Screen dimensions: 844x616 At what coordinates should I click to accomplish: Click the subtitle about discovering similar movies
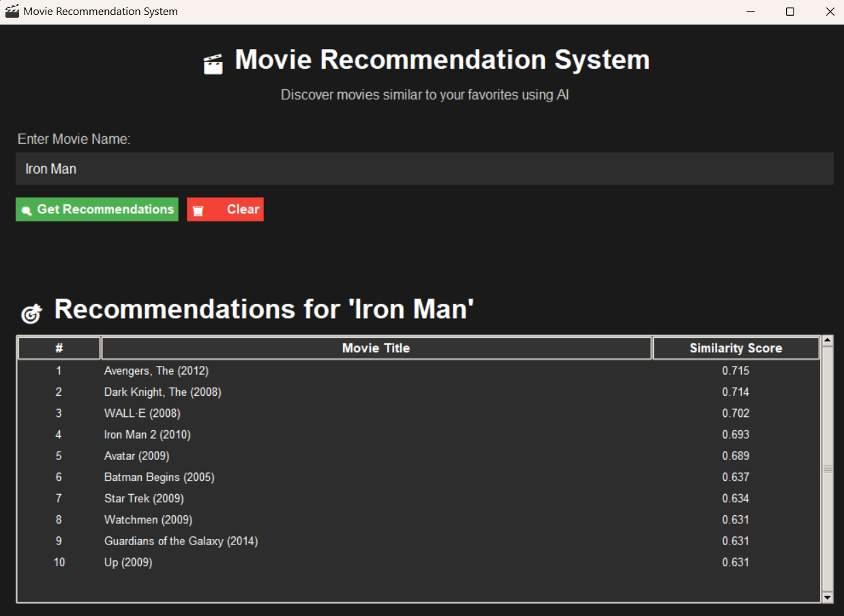[x=425, y=95]
